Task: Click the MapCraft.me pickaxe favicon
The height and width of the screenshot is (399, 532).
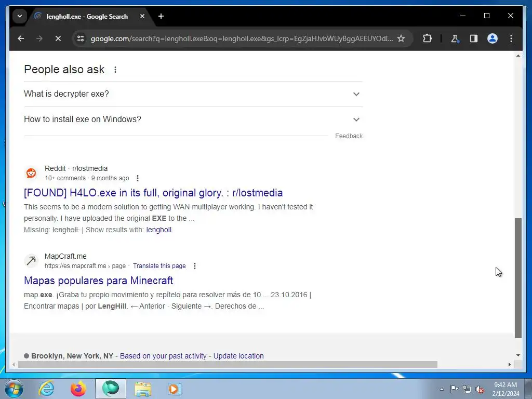Action: point(31,261)
